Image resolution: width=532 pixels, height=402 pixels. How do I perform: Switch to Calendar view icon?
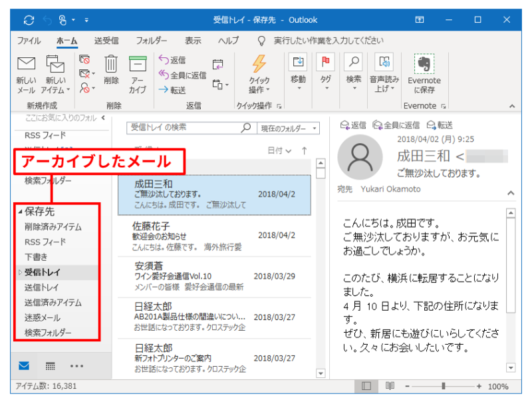coord(50,365)
